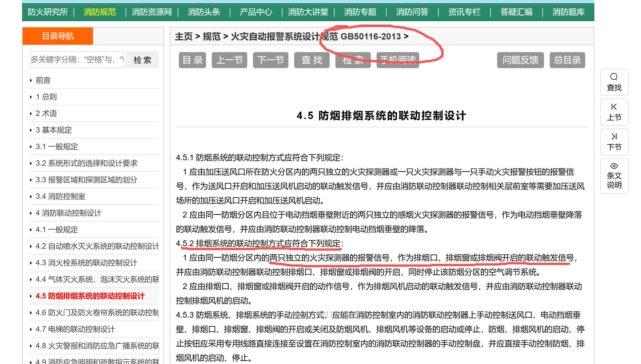Click the magnifier 查找 icon in right sidebar
Viewport: 641px width, 364px height.
click(x=614, y=77)
